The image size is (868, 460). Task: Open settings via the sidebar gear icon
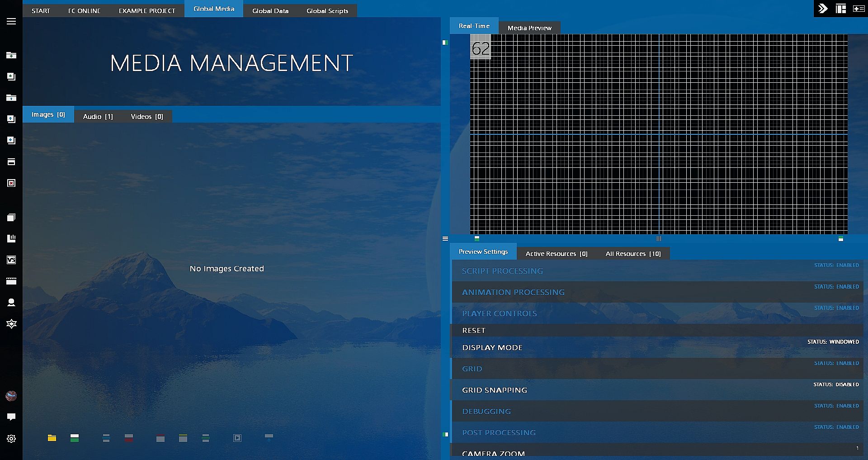point(11,438)
